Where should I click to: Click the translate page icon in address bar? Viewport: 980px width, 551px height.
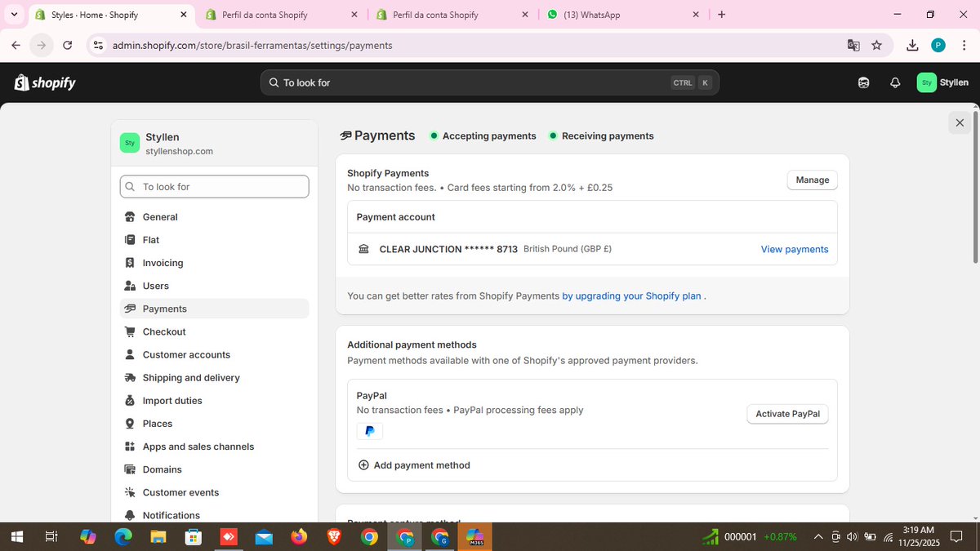point(853,46)
